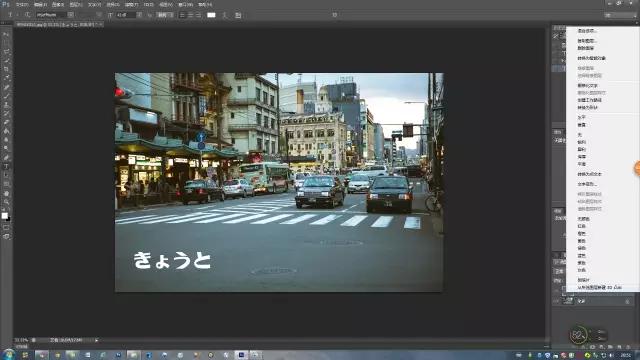Image resolution: width=640 pixels, height=360 pixels.
Task: Select the Pen tool
Action: pyautogui.click(x=6, y=158)
